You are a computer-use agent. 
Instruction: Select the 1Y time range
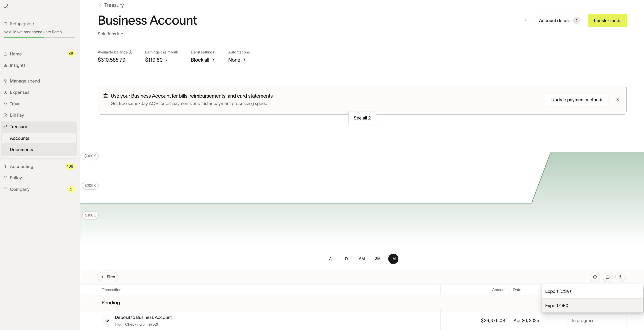tap(346, 259)
